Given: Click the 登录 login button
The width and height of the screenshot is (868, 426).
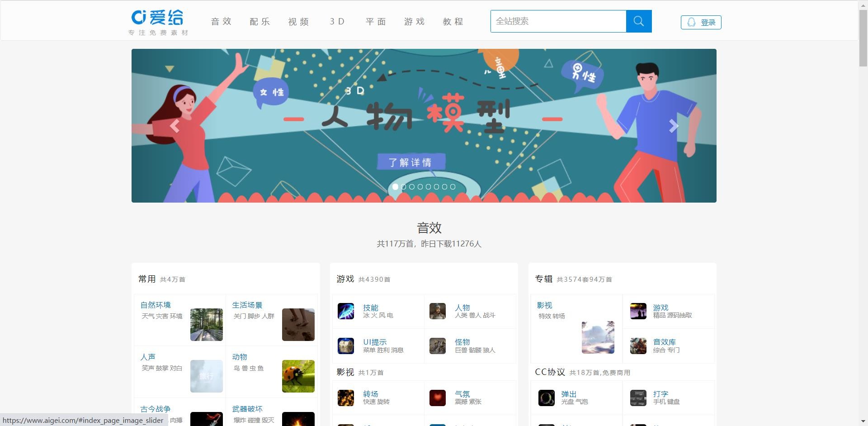Looking at the screenshot, I should coord(701,22).
